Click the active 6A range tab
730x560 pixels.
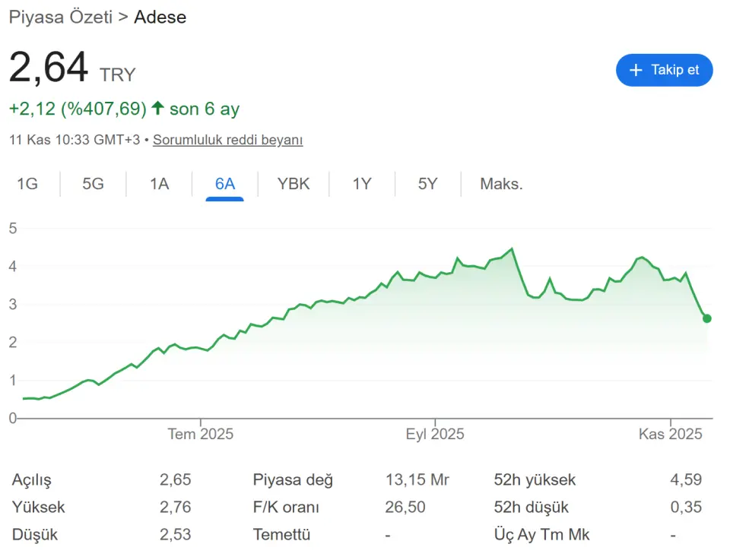click(x=225, y=184)
